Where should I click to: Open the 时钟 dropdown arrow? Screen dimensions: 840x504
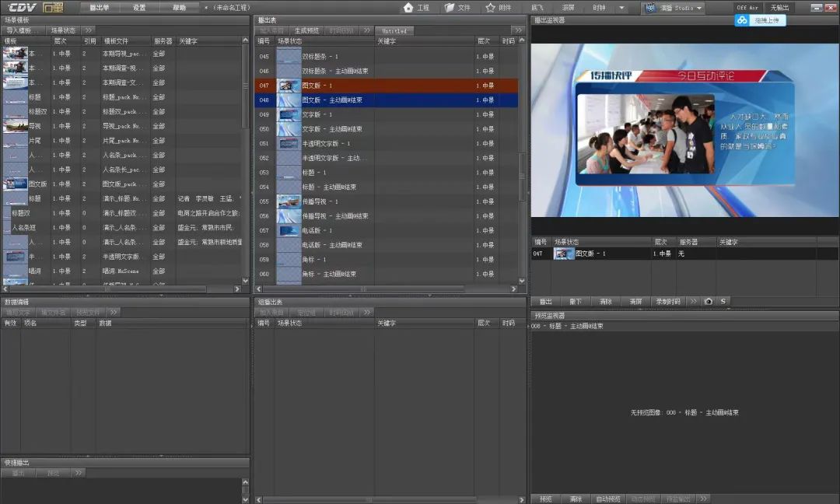[621, 8]
